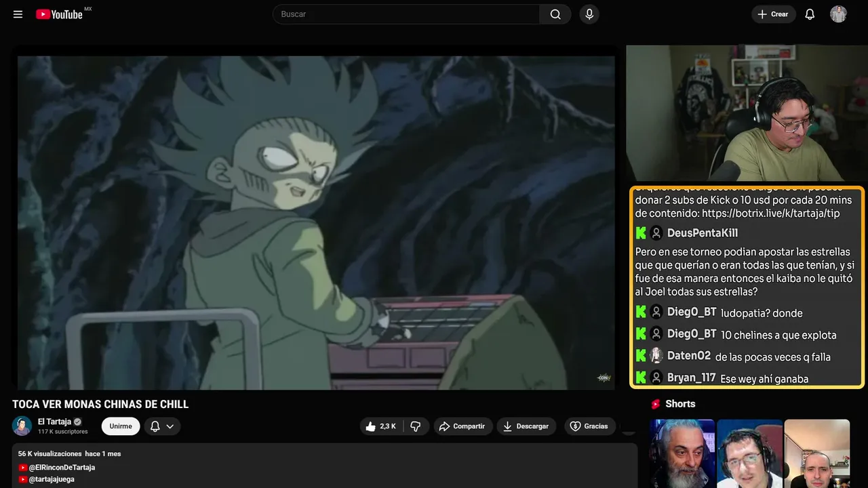Screen dimensions: 868x488
Task: Download the video with Descargar
Action: [x=526, y=426]
